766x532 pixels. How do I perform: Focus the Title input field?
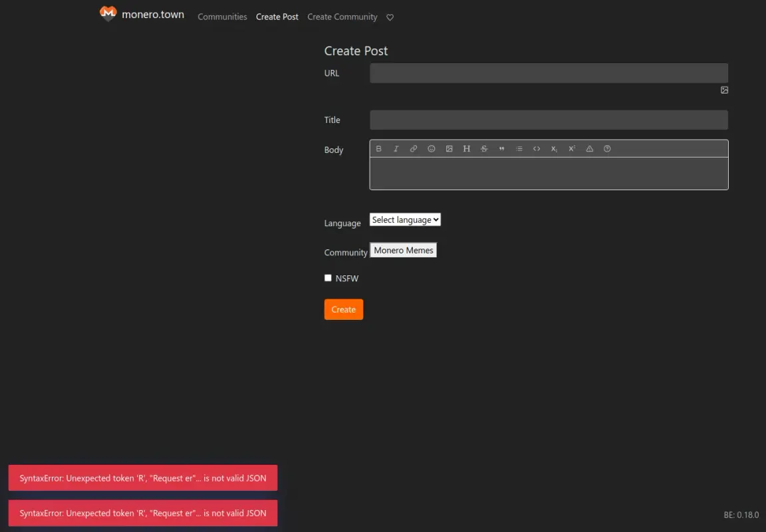point(549,120)
